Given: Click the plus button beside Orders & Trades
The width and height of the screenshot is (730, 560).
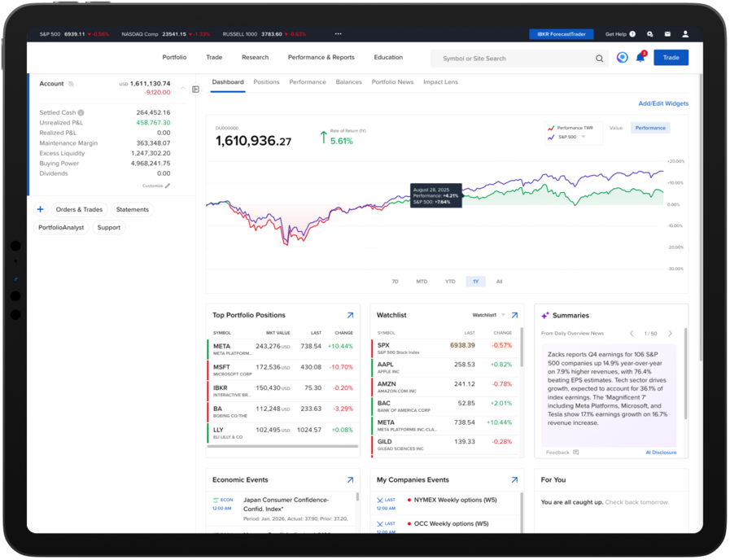Looking at the screenshot, I should point(41,209).
